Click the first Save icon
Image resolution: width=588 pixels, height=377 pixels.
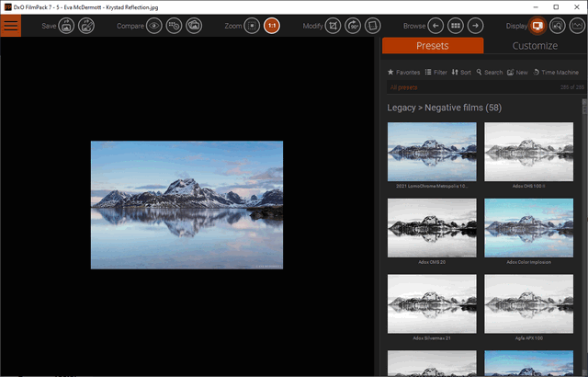pos(67,25)
